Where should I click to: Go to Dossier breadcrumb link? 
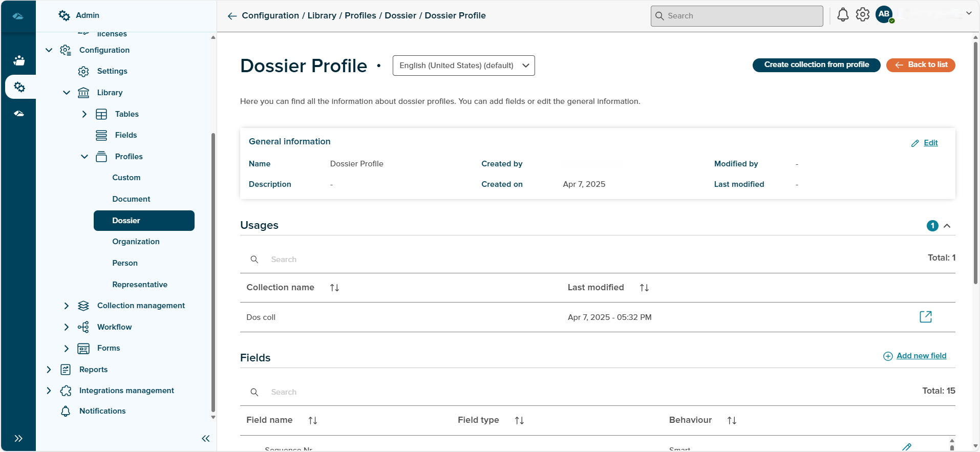click(400, 15)
